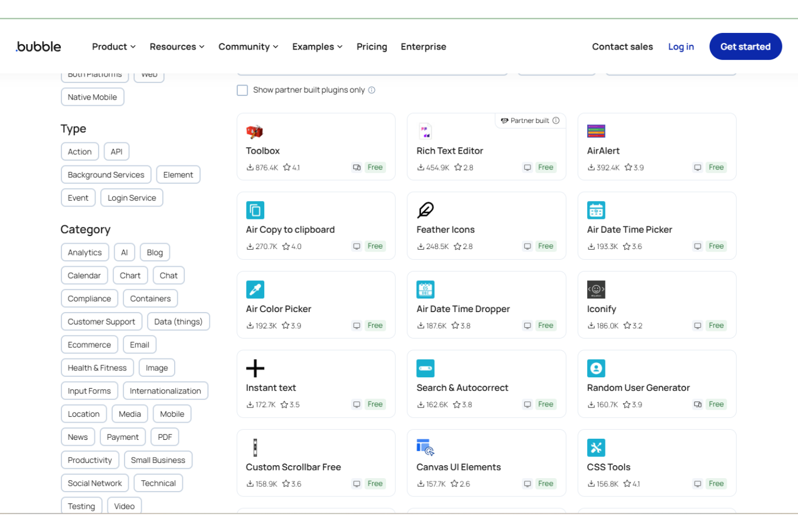Select the Health & Fitness category chip

[x=97, y=368]
